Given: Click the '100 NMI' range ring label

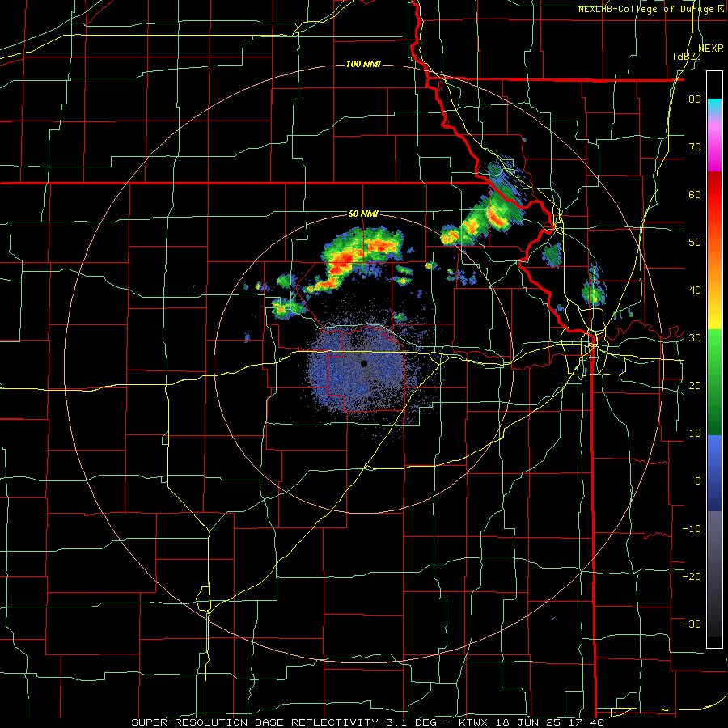Looking at the screenshot, I should tap(363, 64).
